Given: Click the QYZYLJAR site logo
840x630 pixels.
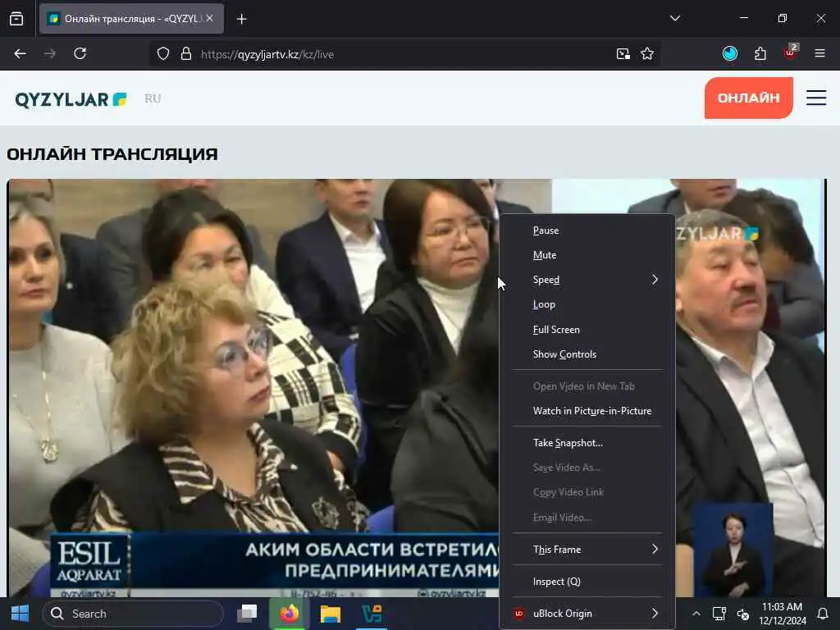Looking at the screenshot, I should pos(71,99).
